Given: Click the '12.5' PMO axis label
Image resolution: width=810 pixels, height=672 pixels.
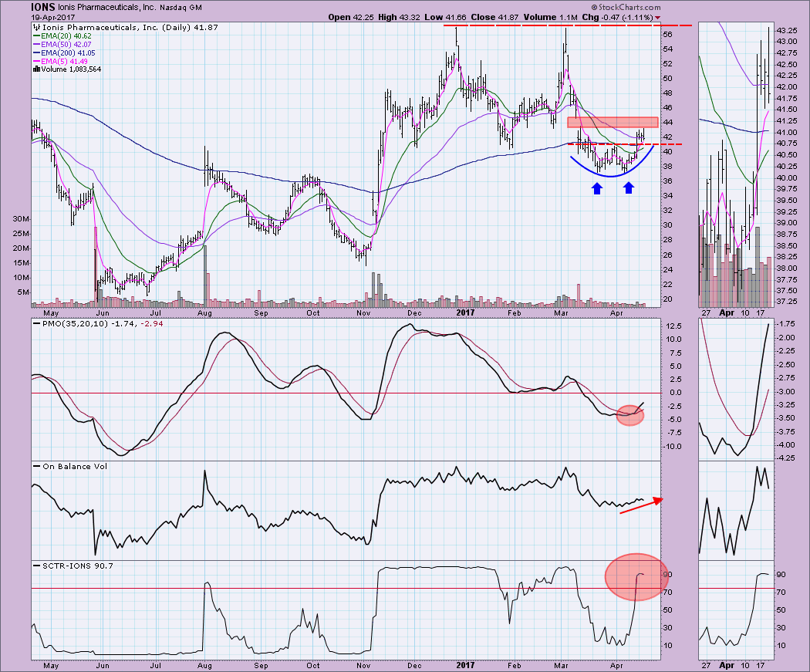Looking at the screenshot, I should tap(675, 326).
